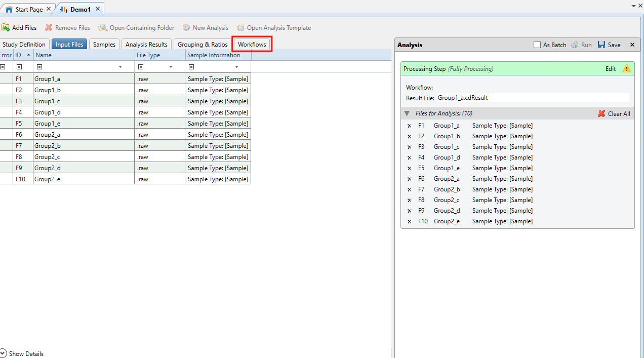
Task: Close the Analysis panel
Action: tap(632, 45)
